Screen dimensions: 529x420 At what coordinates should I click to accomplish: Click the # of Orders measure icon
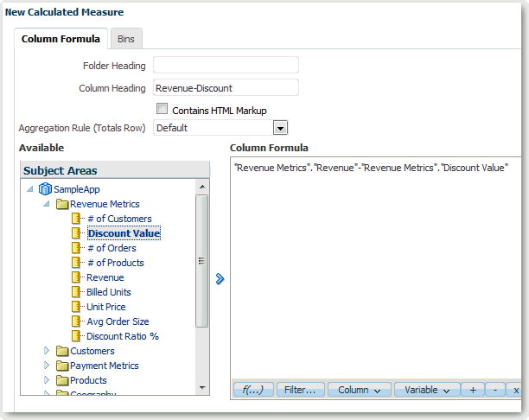[76, 248]
